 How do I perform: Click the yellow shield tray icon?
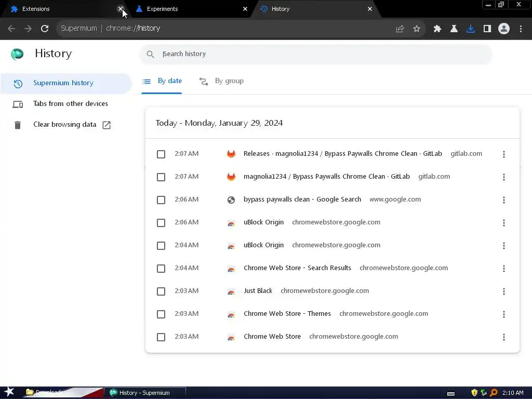(474, 393)
